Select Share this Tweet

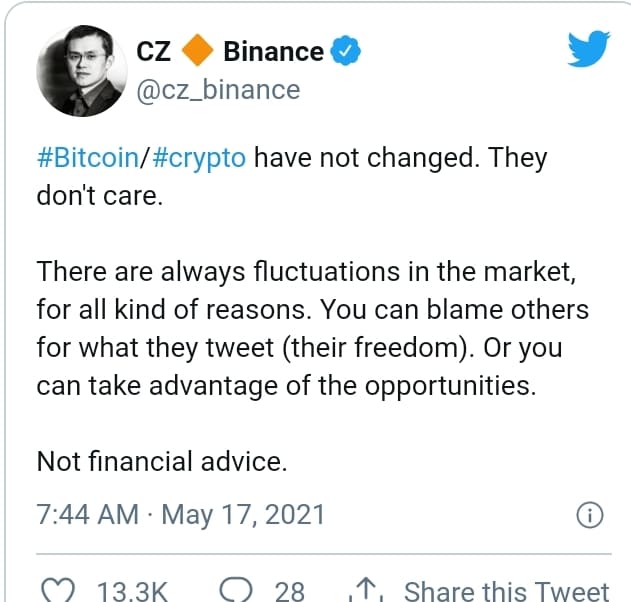(x=506, y=591)
